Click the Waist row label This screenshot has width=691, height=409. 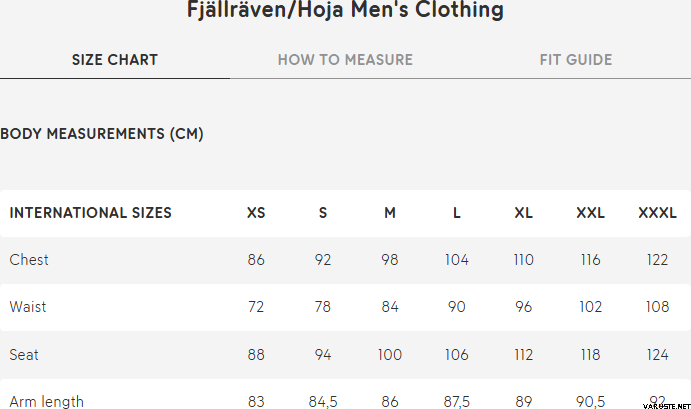tap(28, 307)
